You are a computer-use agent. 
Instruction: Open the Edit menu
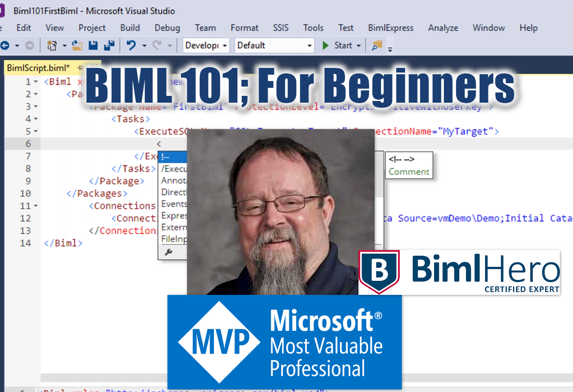coord(24,28)
